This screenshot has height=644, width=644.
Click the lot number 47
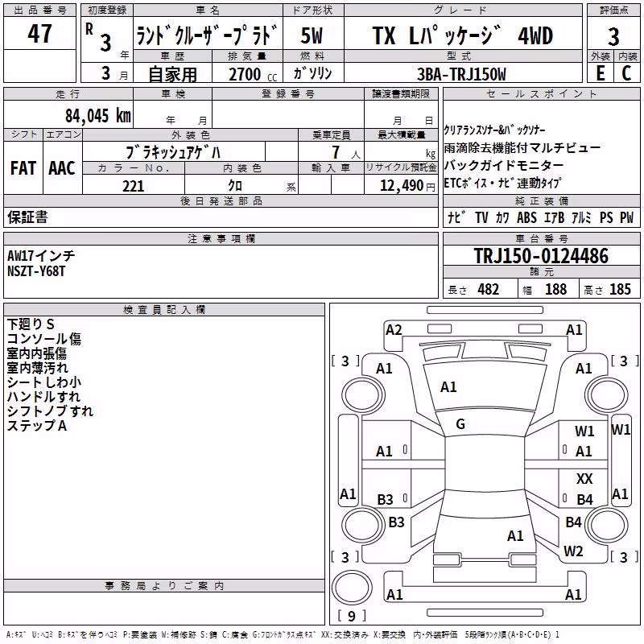click(39, 34)
